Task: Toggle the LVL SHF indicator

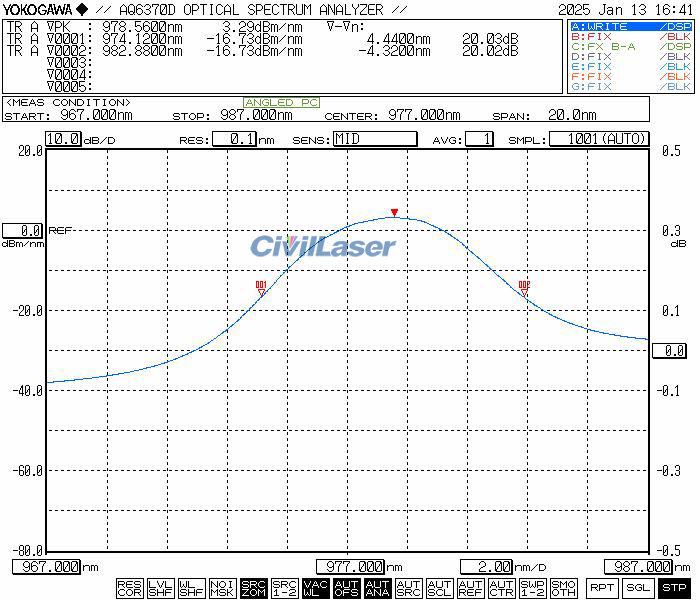Action: point(160,588)
